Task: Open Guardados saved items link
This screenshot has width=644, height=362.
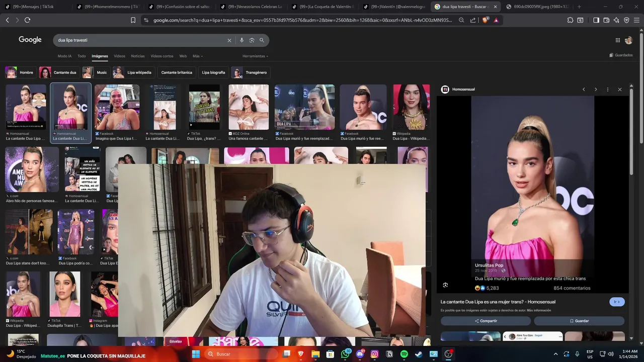Action: (x=621, y=55)
